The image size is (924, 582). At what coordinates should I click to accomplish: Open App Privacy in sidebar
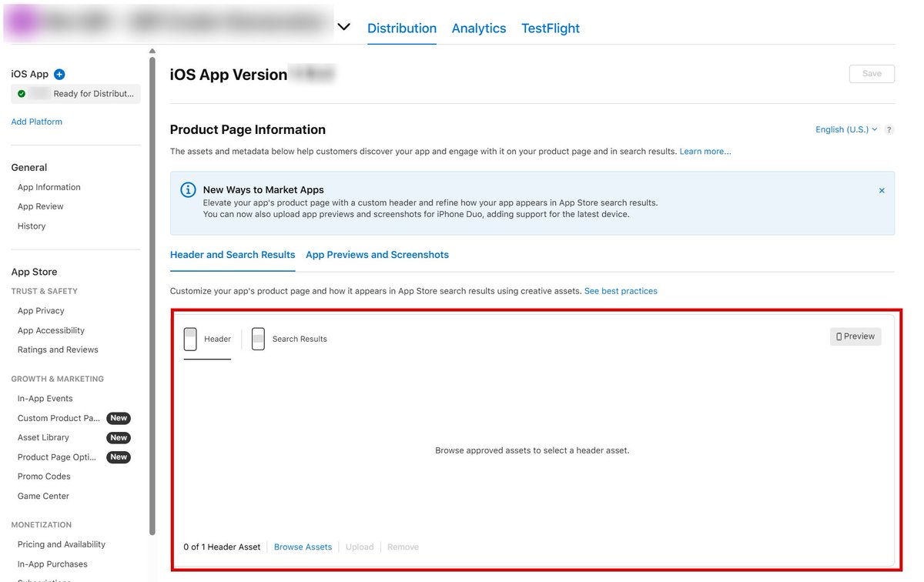click(x=41, y=311)
